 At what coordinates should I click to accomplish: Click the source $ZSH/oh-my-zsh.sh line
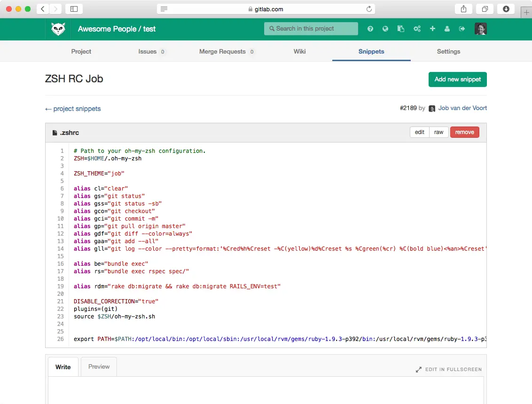coord(114,317)
